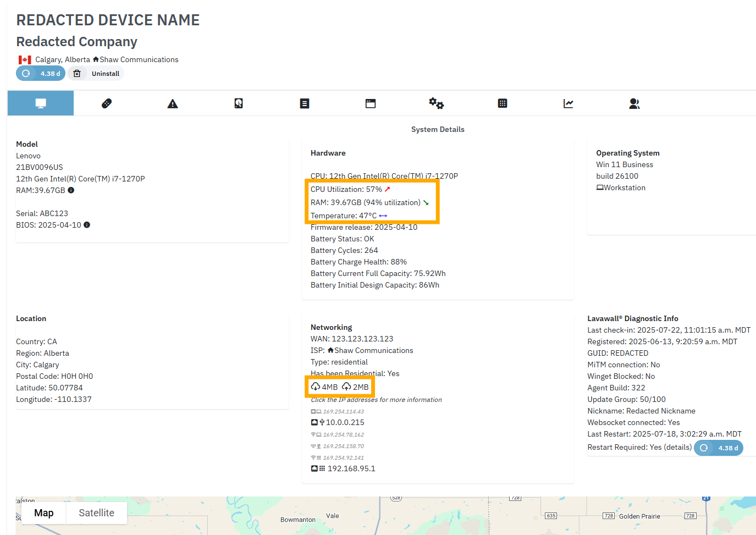
Task: Open the alerts warning triangle tab
Action: 172,103
